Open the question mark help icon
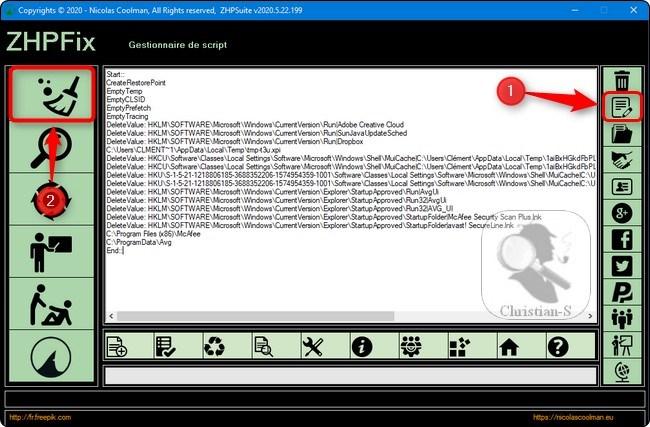The width and height of the screenshot is (650, 427). click(x=558, y=347)
